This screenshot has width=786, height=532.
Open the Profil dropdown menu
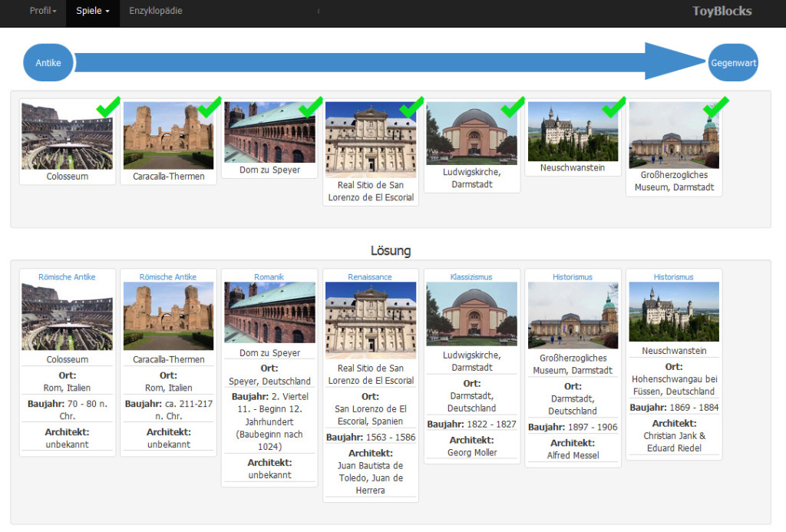(42, 12)
